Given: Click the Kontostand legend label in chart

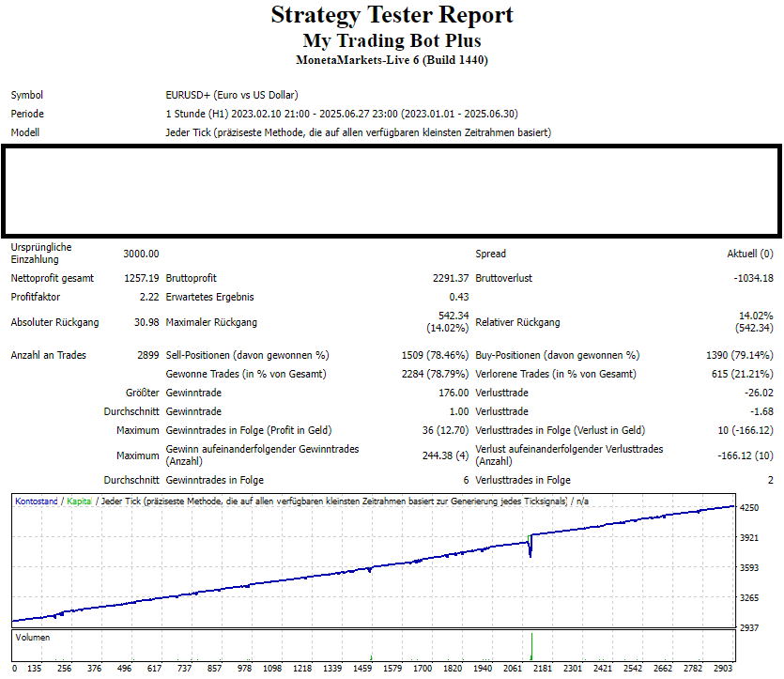Looking at the screenshot, I should [37, 502].
